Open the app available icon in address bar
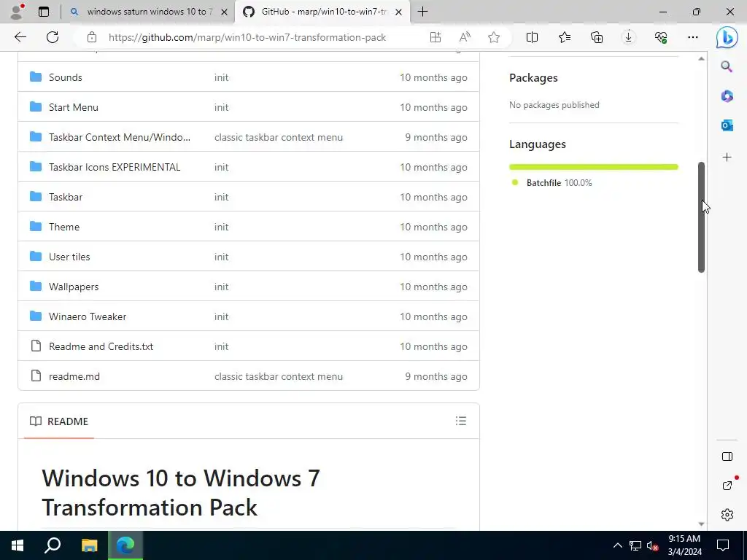 435,37
